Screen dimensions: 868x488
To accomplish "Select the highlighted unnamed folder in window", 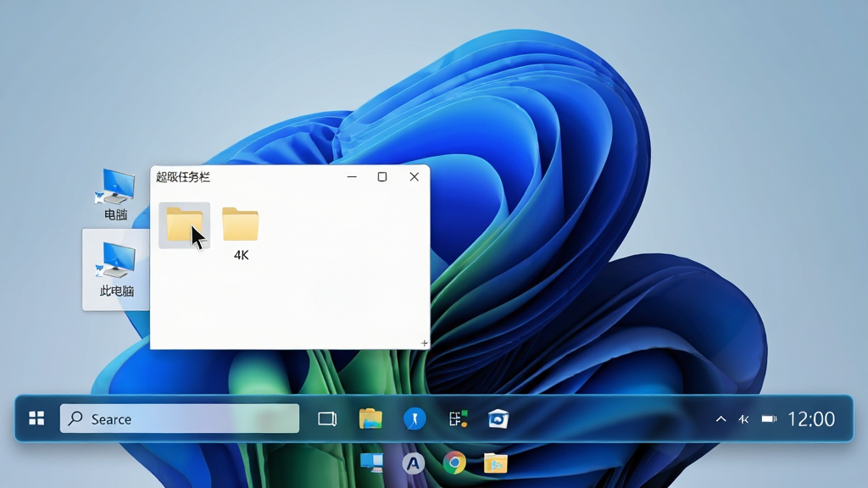I will [x=184, y=225].
